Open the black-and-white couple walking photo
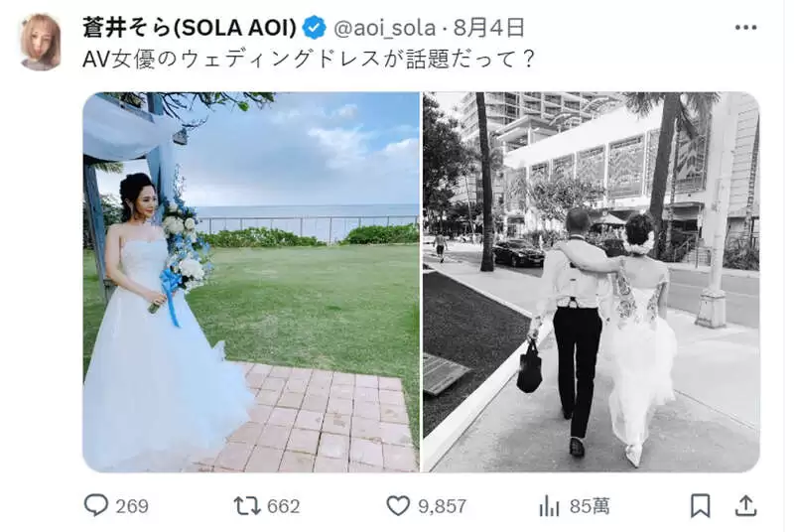The width and height of the screenshot is (794, 532). (591, 282)
